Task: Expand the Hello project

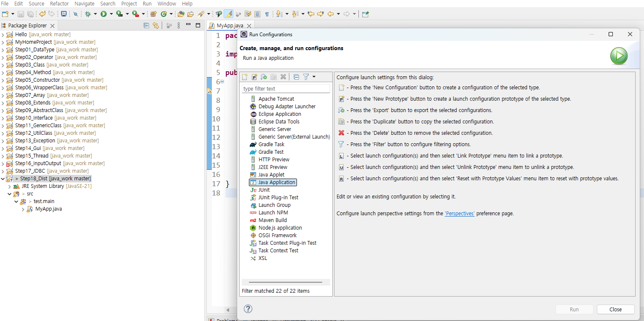Action: [x=3, y=35]
